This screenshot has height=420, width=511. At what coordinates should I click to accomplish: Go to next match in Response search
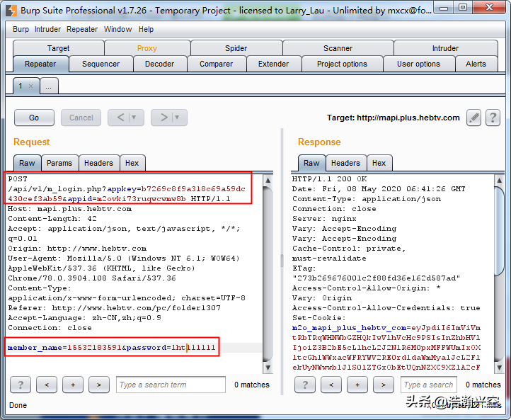384,385
